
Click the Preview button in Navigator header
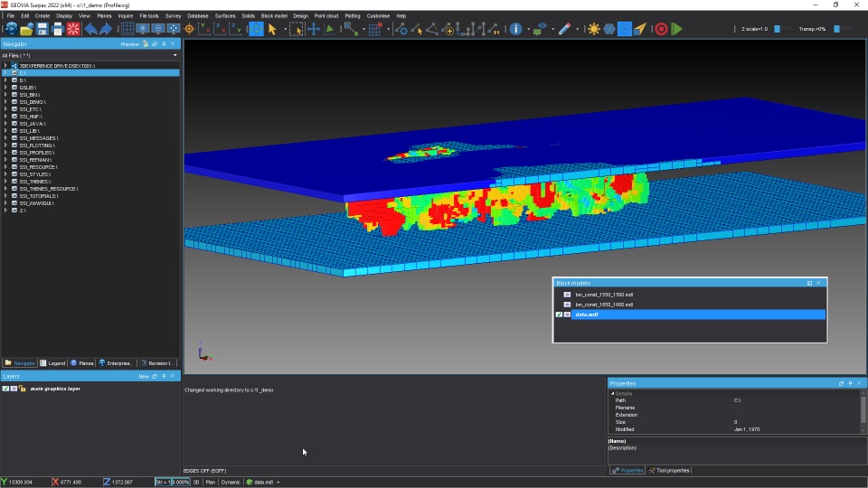pos(130,43)
